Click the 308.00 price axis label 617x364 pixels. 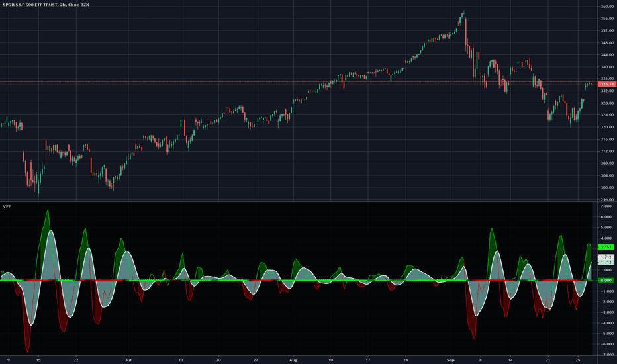coord(607,163)
